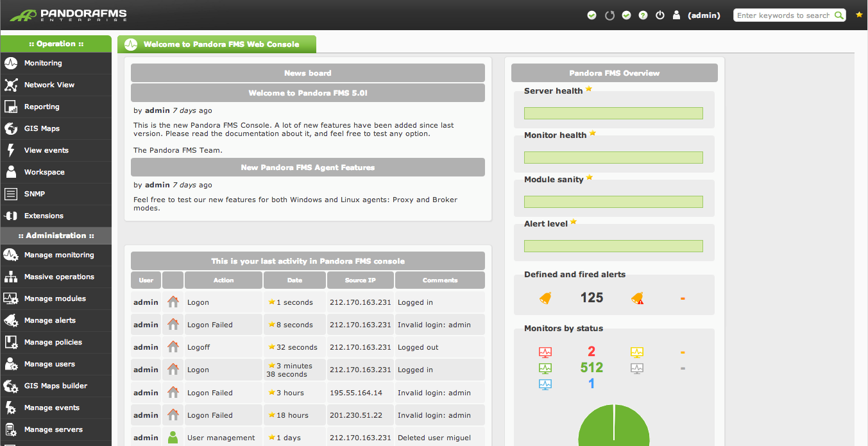Open the Manage users icon
868x446 pixels.
[x=11, y=364]
